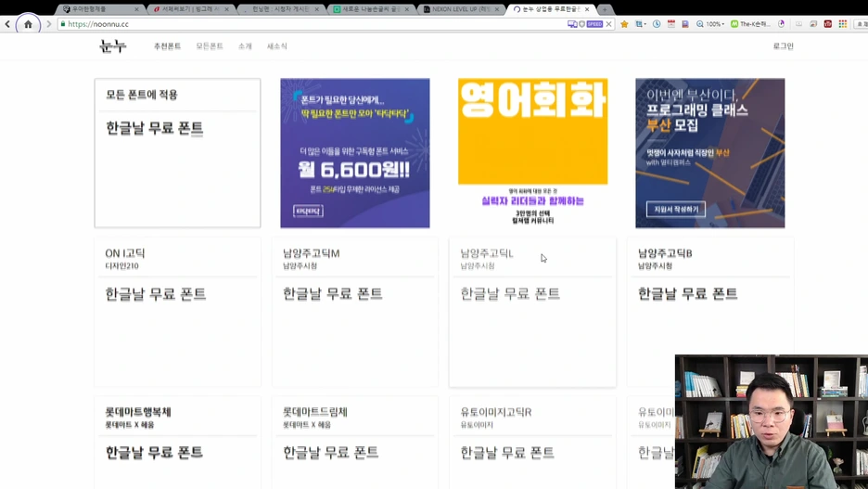Screen dimensions: 868x489
Task: Click the 지원서 작성하기 button
Action: click(x=676, y=210)
